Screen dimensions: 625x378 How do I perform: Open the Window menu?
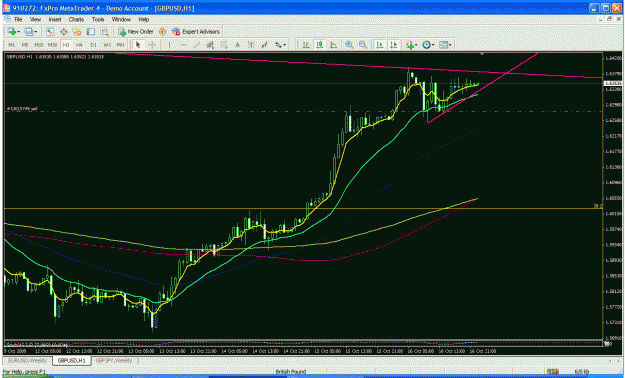121,19
